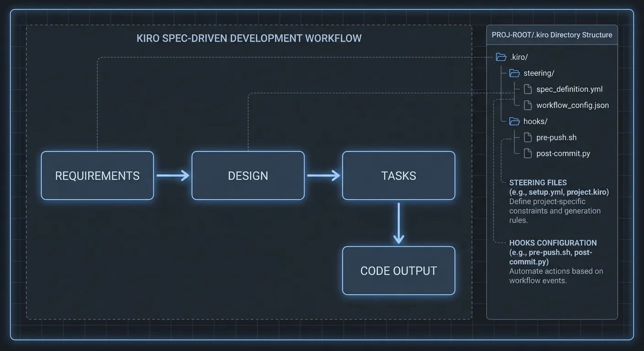
Task: Click the .kiro/ folder icon
Action: (501, 57)
